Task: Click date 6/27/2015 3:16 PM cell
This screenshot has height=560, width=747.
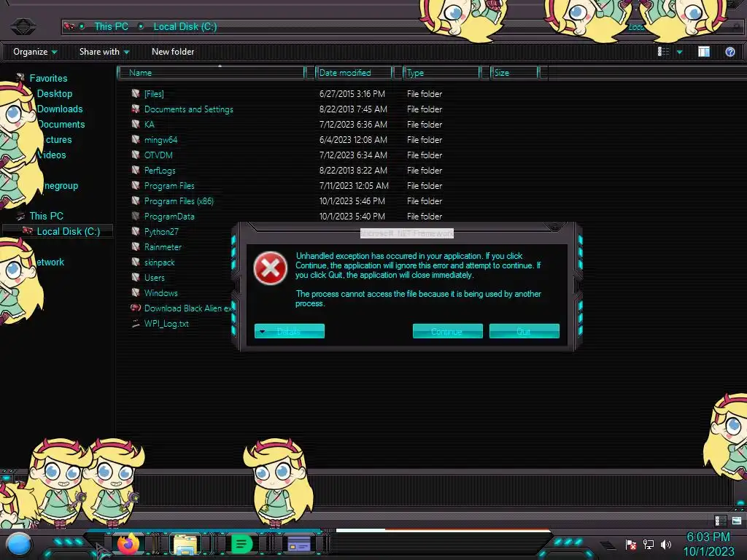Action: click(352, 94)
